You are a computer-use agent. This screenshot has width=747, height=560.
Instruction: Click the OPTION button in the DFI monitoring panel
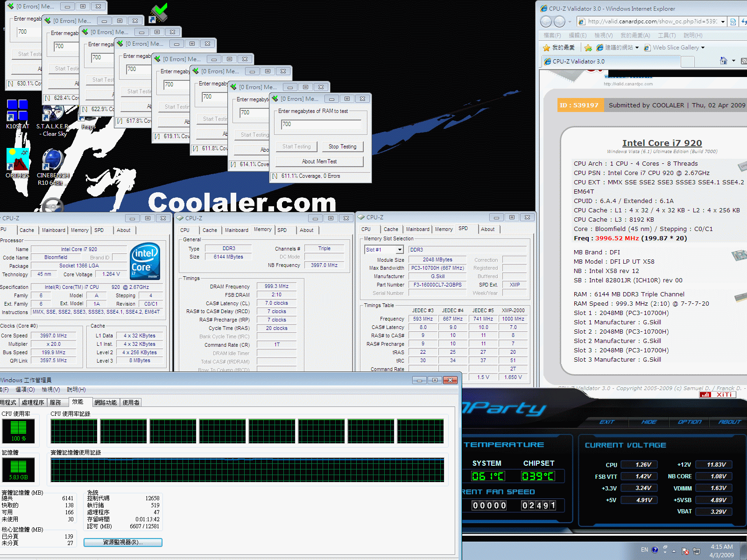(690, 422)
